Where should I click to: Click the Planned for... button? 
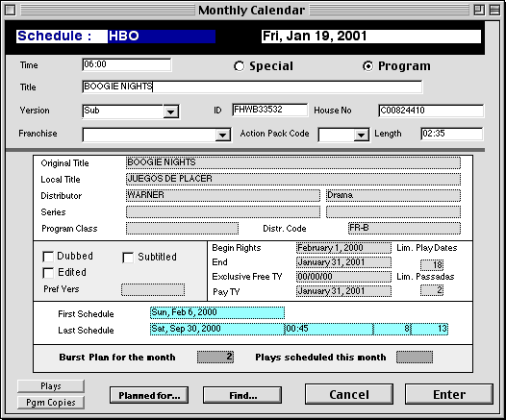149,395
